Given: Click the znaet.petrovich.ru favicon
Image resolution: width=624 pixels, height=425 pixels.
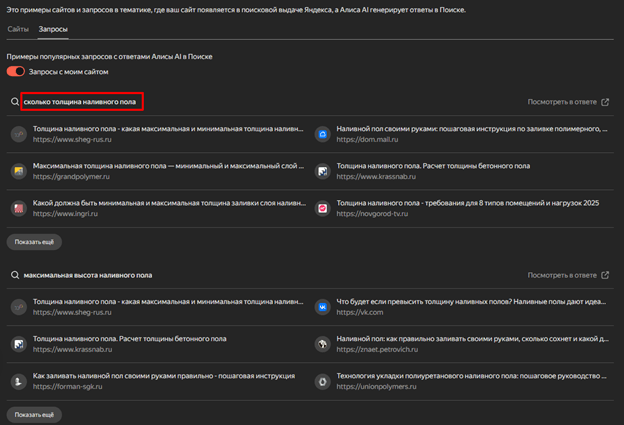Looking at the screenshot, I should 323,344.
